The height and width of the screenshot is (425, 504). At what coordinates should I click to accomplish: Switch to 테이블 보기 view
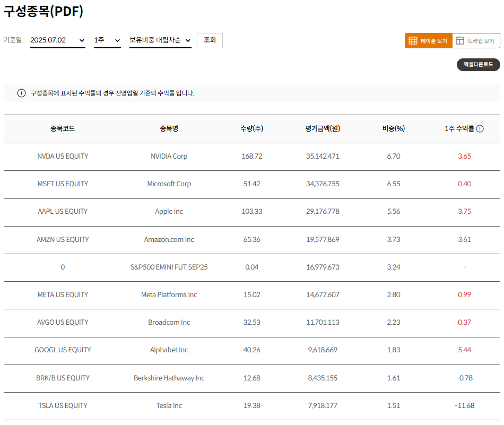pos(428,40)
